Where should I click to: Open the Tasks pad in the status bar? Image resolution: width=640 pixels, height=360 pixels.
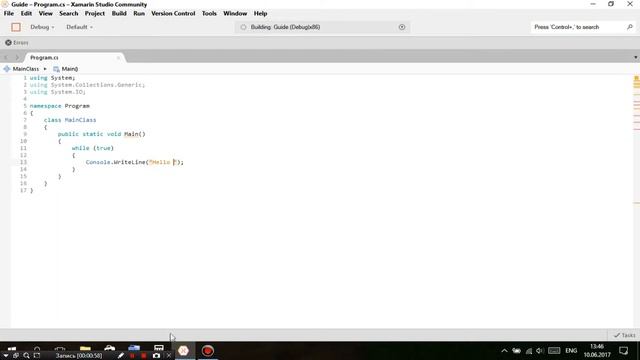point(624,335)
